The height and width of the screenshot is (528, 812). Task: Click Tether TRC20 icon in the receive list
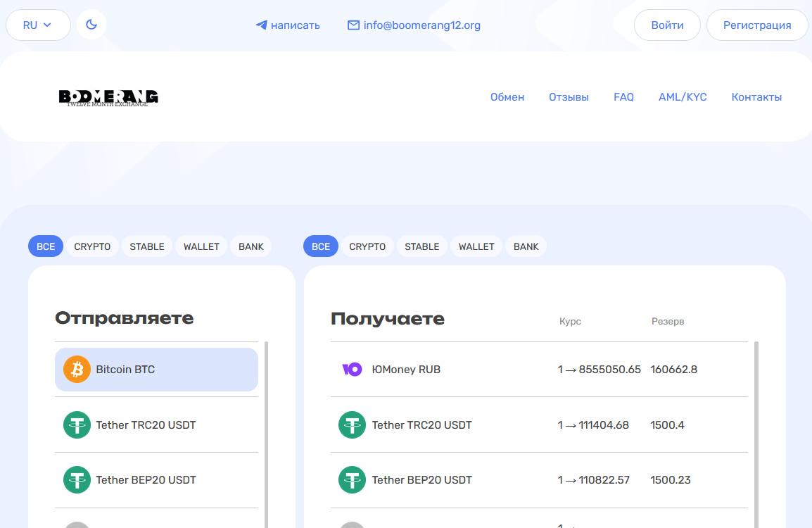click(x=352, y=425)
